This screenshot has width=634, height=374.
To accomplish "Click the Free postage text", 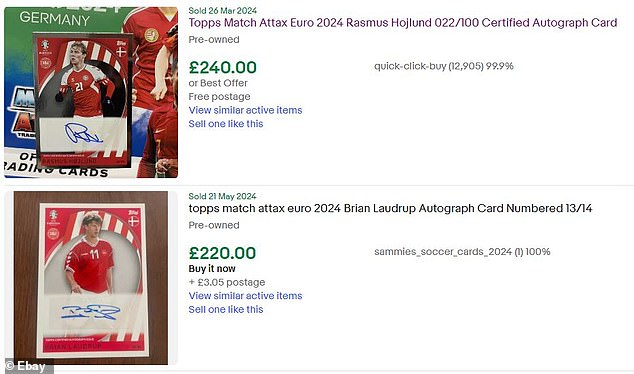I will 219,97.
